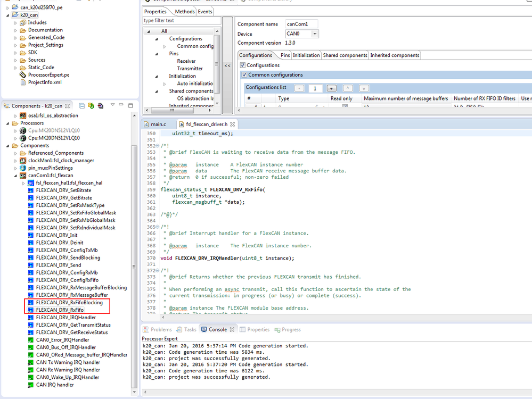This screenshot has width=532, height=399.
Task: Expand the Common config tree item
Action: 165,46
